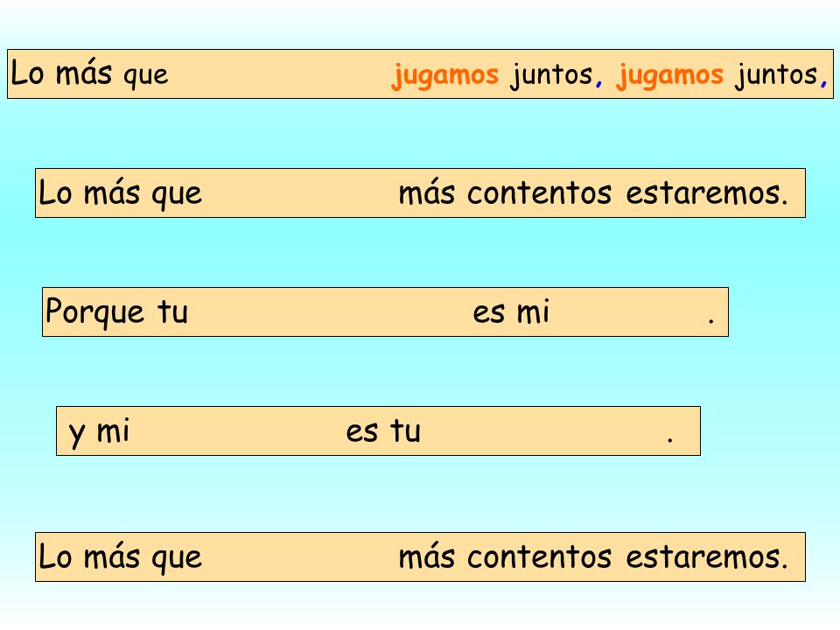Select the first black "juntos" word

552,75
